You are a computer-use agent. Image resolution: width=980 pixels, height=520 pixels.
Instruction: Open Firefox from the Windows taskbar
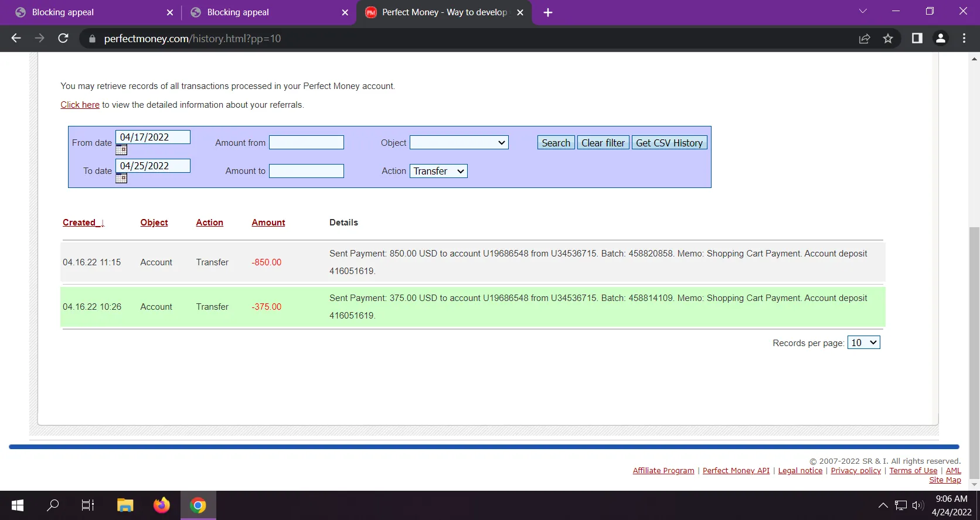tap(161, 505)
